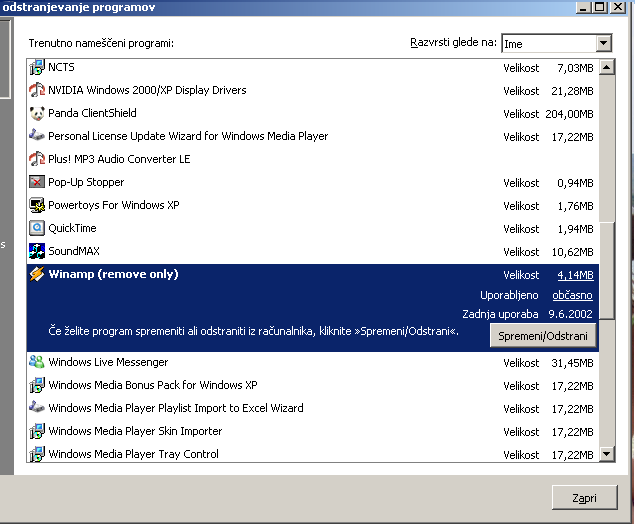Click the Windows Live Messenger icon

pos(37,362)
